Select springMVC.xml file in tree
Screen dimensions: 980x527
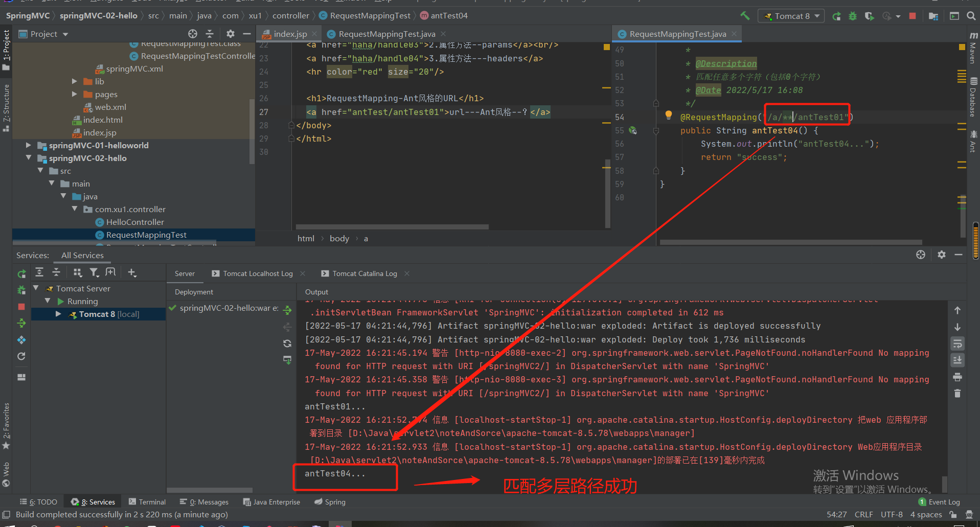[134, 68]
